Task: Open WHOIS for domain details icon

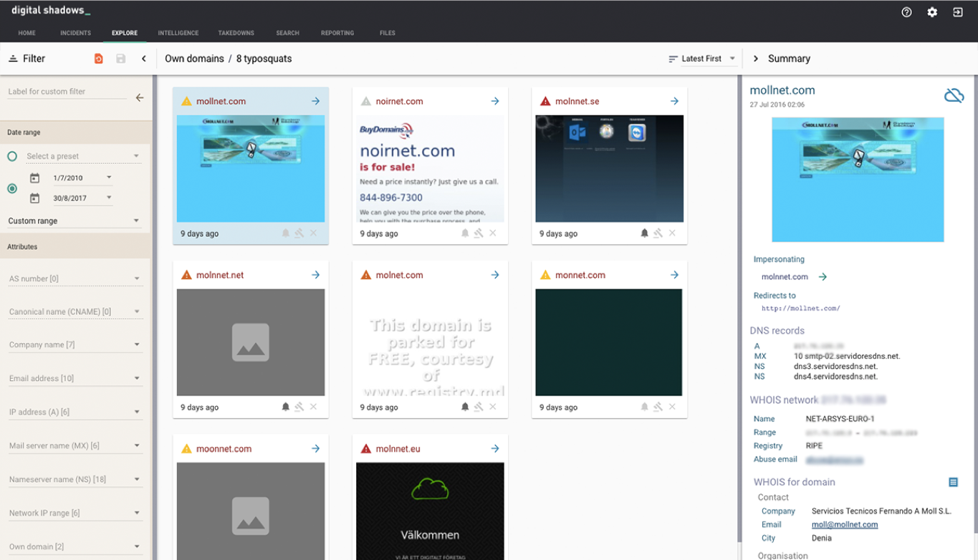Action: coord(953,483)
